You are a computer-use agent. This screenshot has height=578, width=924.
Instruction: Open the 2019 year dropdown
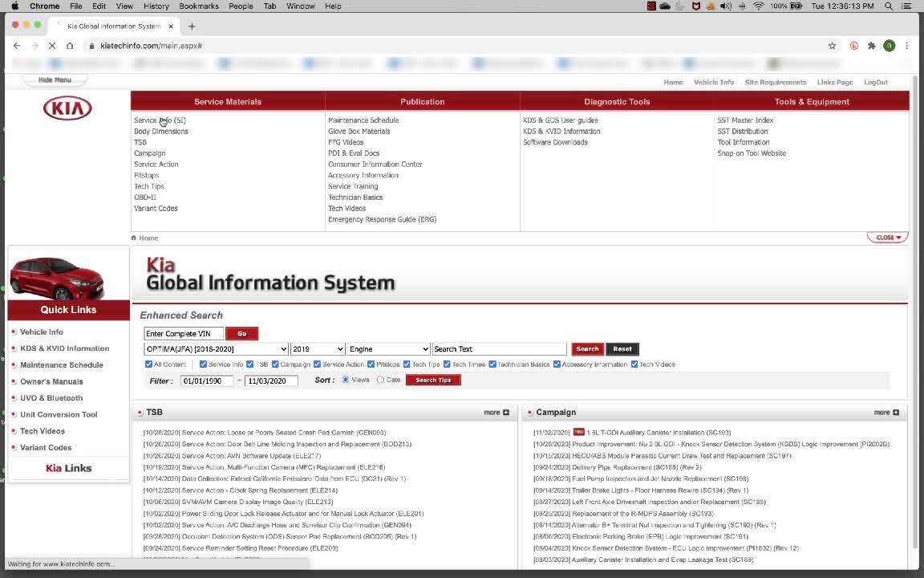(317, 349)
